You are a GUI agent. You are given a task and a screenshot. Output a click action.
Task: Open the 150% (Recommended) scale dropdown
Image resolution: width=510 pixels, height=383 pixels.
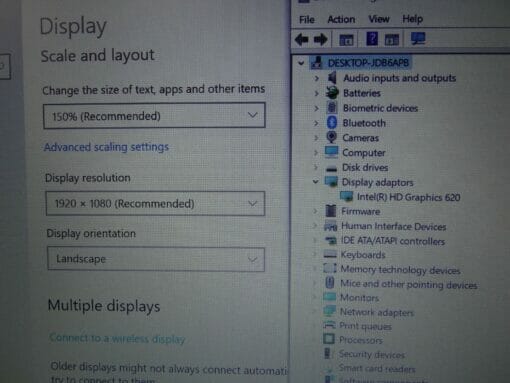click(154, 115)
